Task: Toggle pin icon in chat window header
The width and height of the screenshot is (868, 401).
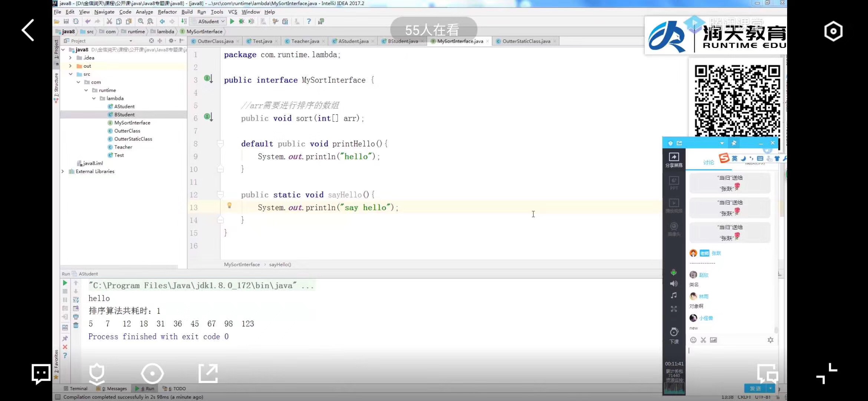Action: coord(734,143)
